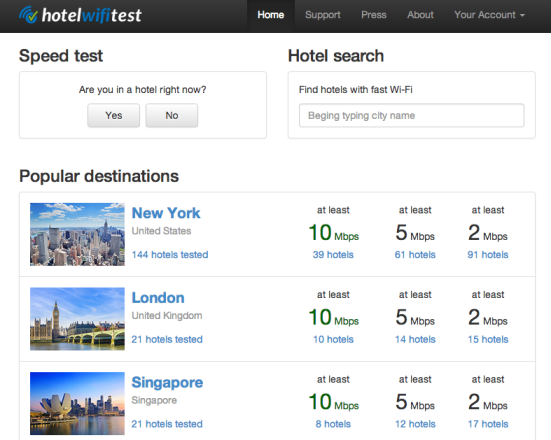Open New York's 91 hotels link
Image resolution: width=551 pixels, height=440 pixels.
click(x=488, y=254)
